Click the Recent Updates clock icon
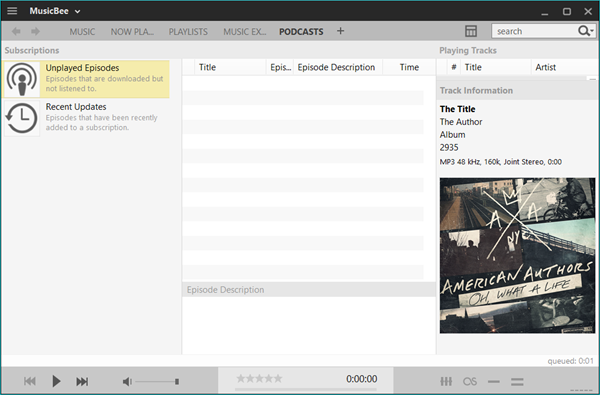Screen dimensions: 600x395 tap(22, 118)
